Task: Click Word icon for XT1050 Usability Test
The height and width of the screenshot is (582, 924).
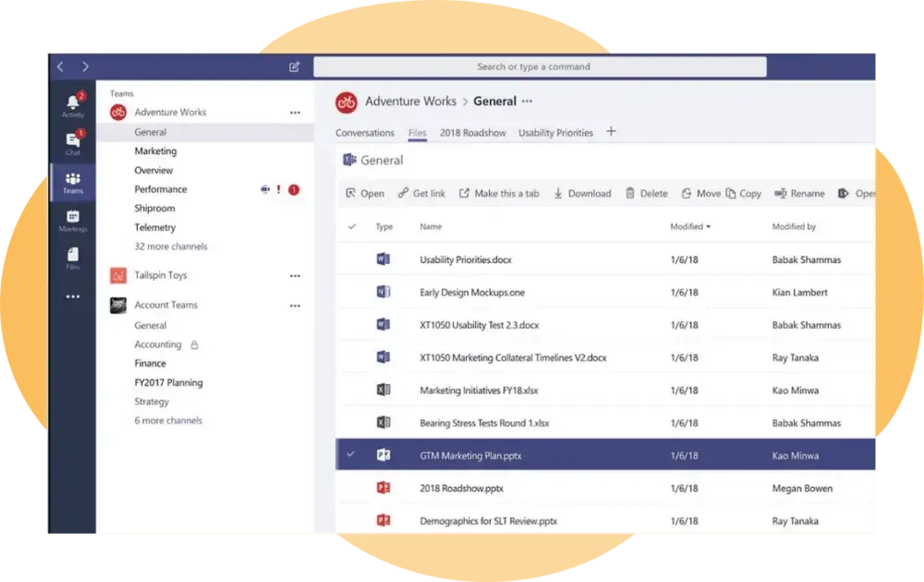Action: click(x=383, y=324)
